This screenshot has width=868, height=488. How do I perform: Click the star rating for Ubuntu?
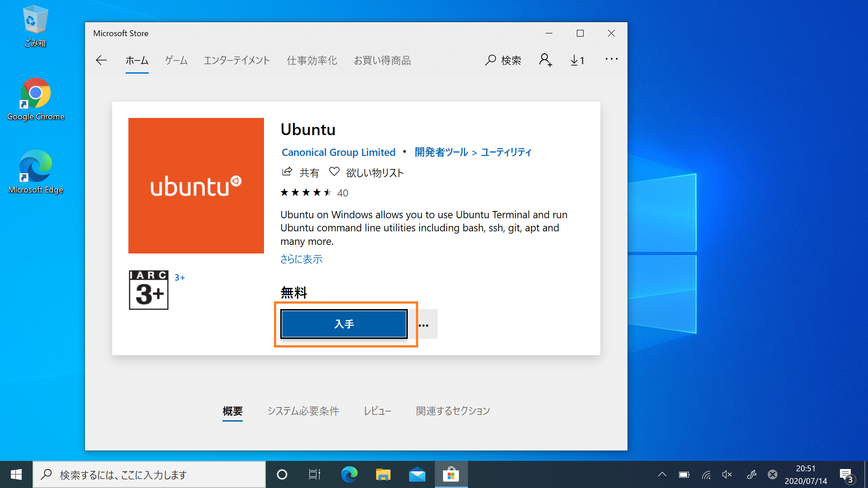306,192
